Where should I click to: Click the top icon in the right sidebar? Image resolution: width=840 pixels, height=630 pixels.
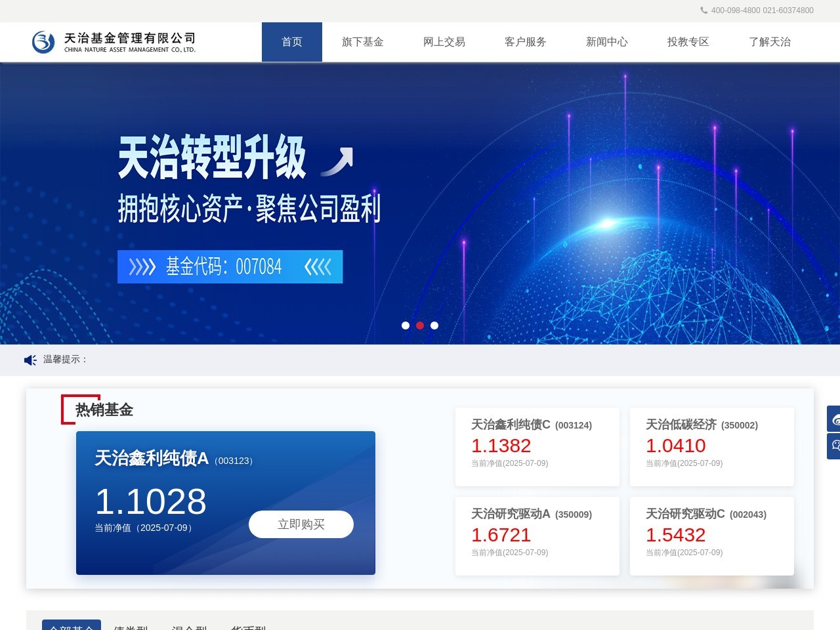(834, 419)
